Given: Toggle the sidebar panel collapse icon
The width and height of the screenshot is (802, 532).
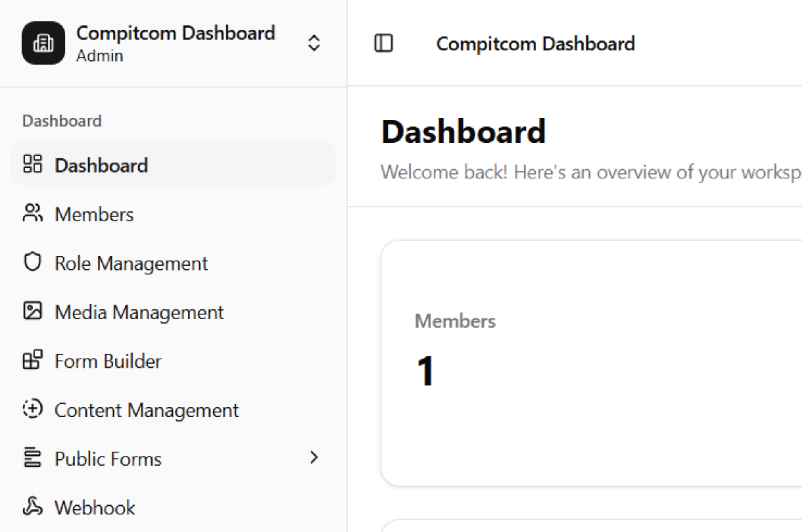Looking at the screenshot, I should coord(383,43).
